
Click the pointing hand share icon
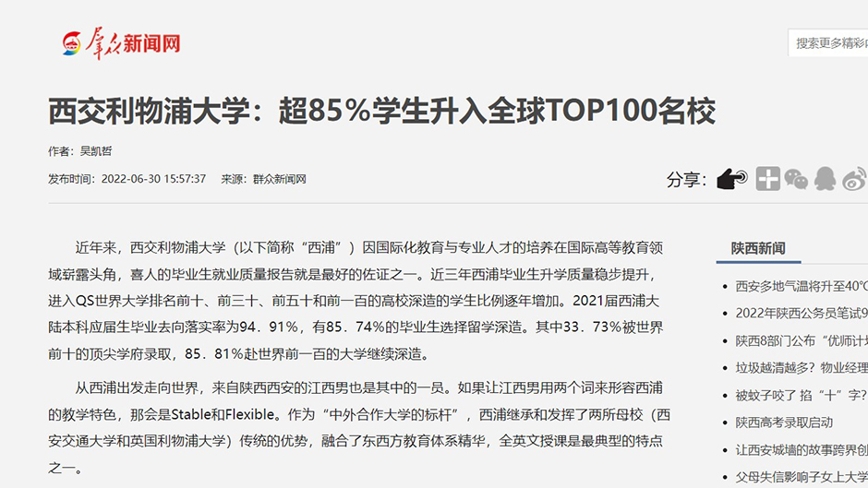pos(732,179)
